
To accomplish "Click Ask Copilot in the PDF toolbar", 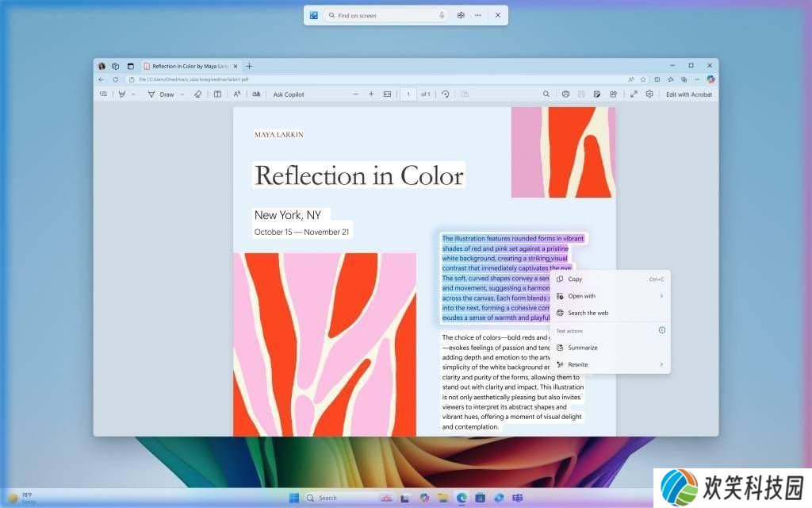I will coord(289,94).
